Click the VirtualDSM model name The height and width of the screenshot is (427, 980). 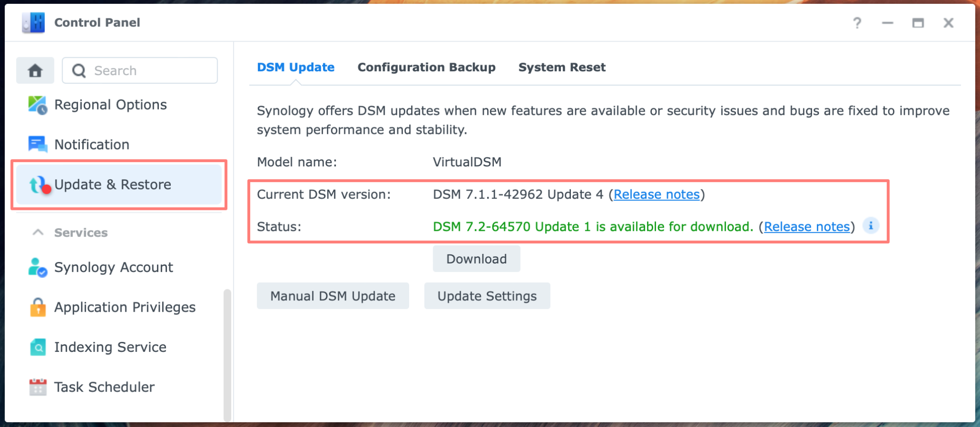pos(467,162)
